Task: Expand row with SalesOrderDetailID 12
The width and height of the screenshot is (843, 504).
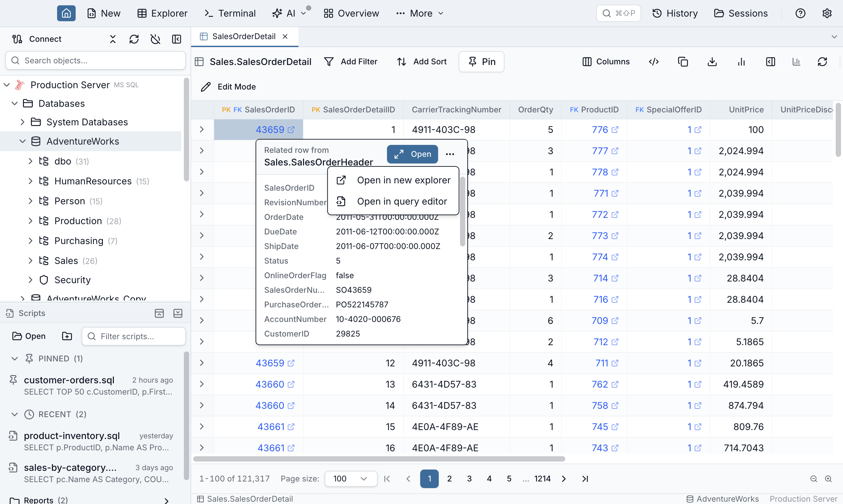Action: coord(201,363)
